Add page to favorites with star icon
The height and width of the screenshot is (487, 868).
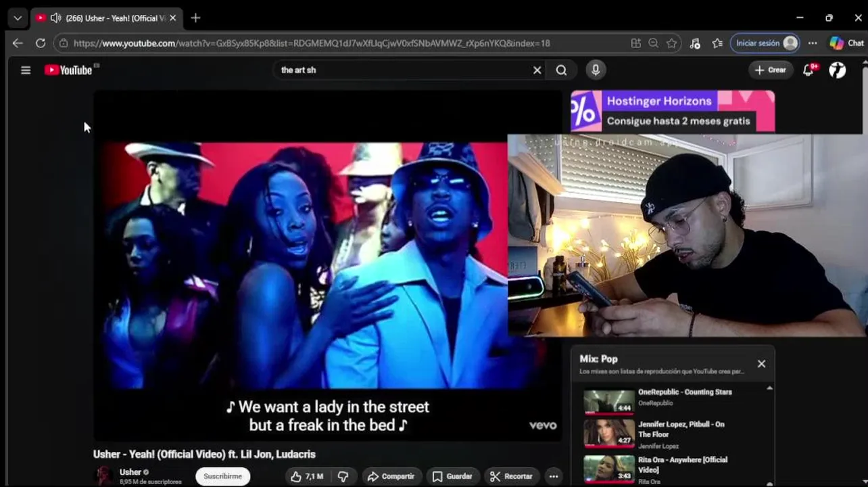[x=671, y=43]
